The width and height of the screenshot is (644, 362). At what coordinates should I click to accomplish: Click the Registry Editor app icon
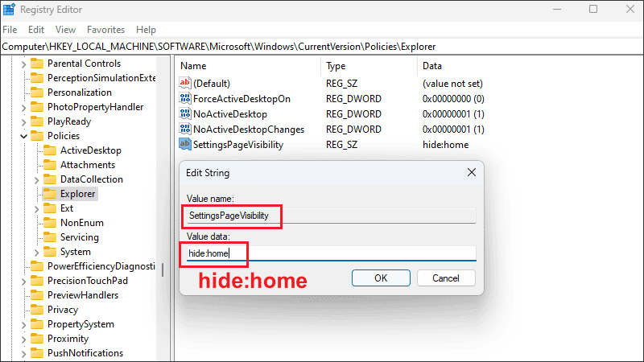click(x=9, y=9)
